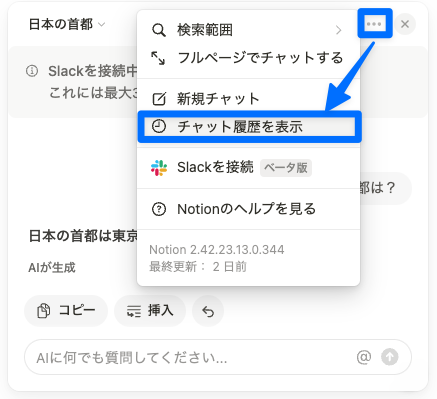437x399 pixels.
Task: Click the @ mention icon
Action: point(364,357)
